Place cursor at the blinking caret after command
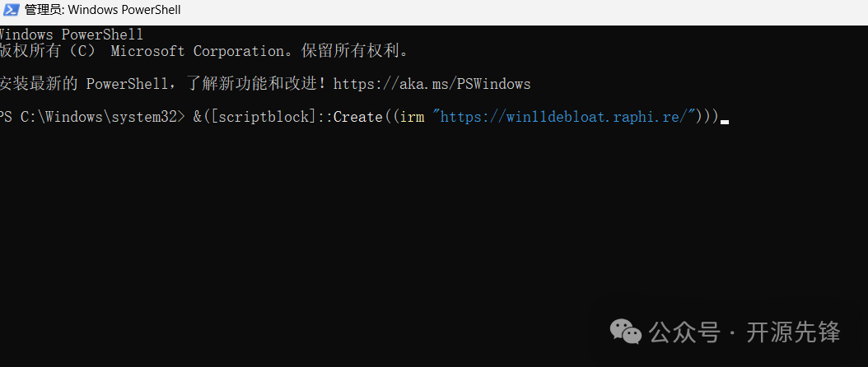Image resolution: width=868 pixels, height=367 pixels. (x=725, y=122)
